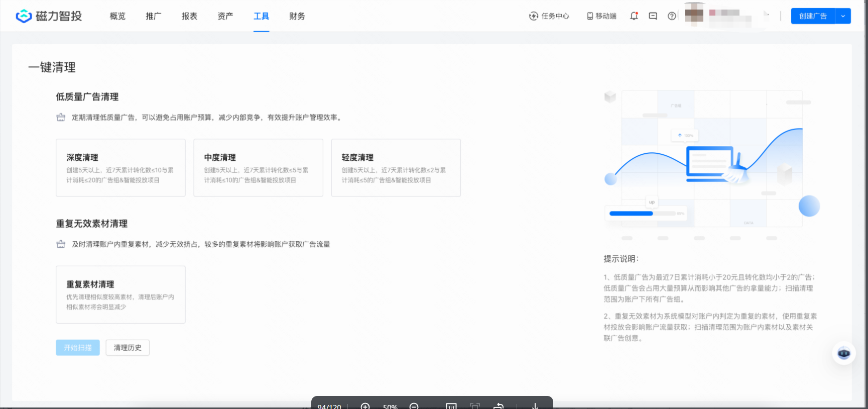Click the 一键清理 page title
The image size is (868, 409).
pyautogui.click(x=52, y=67)
